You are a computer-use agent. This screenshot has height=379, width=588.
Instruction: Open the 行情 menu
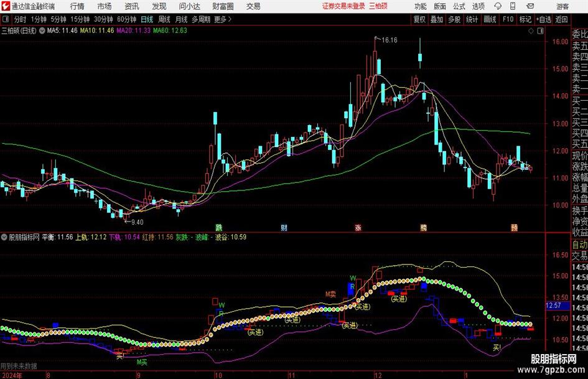[77, 6]
